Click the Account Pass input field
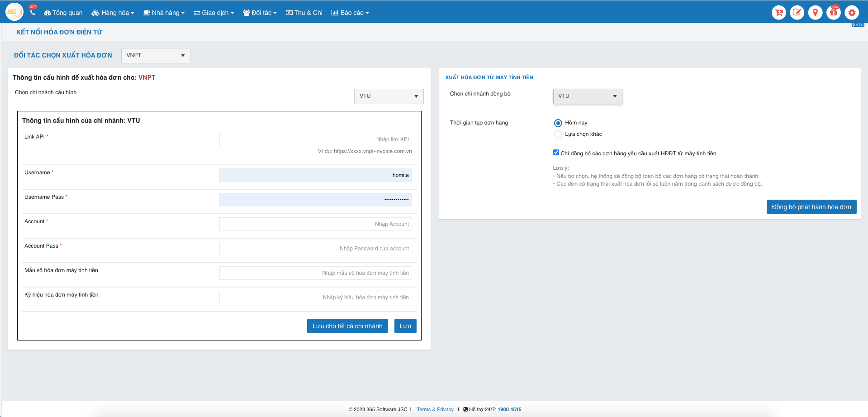Screen dimensions: 868x417 click(x=316, y=249)
